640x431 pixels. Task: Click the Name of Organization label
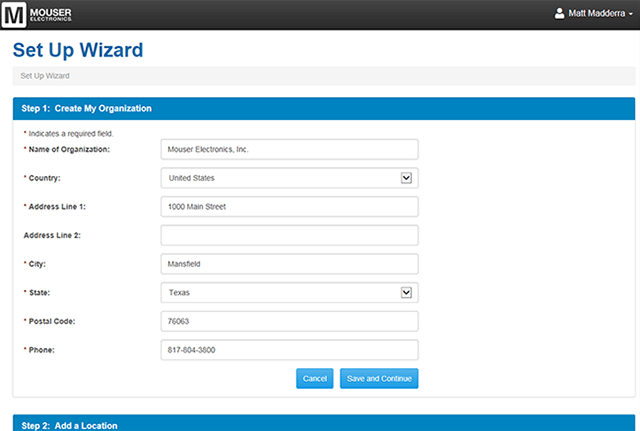click(x=68, y=149)
